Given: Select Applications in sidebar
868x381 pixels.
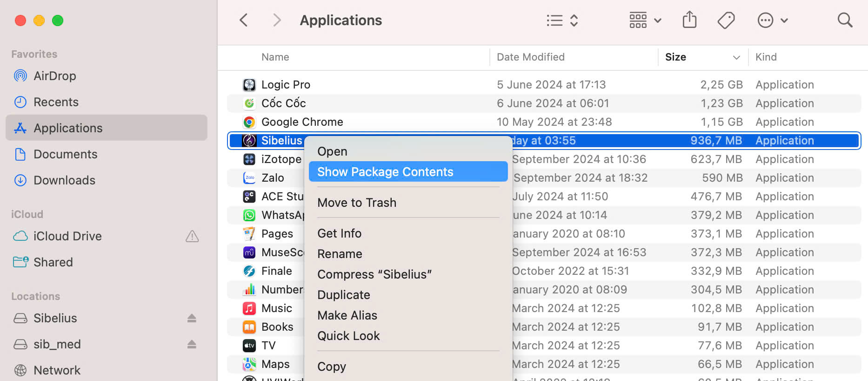Looking at the screenshot, I should 107,128.
